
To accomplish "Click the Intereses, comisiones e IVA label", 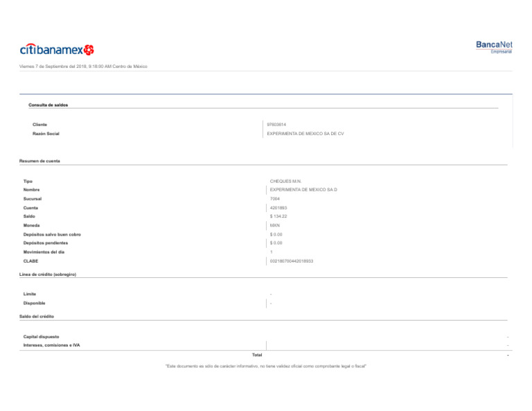I will pyautogui.click(x=51, y=345).
